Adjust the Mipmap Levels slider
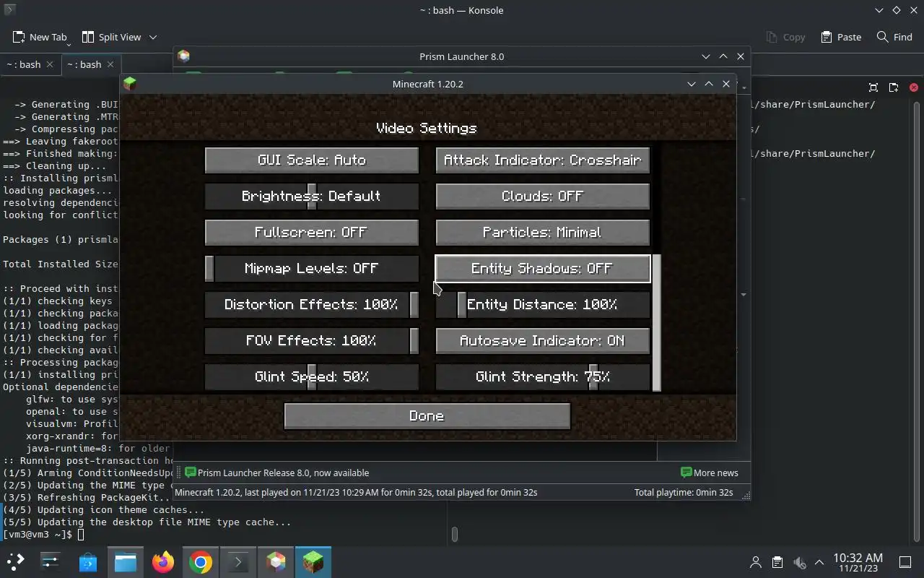The image size is (924, 578). [x=312, y=268]
